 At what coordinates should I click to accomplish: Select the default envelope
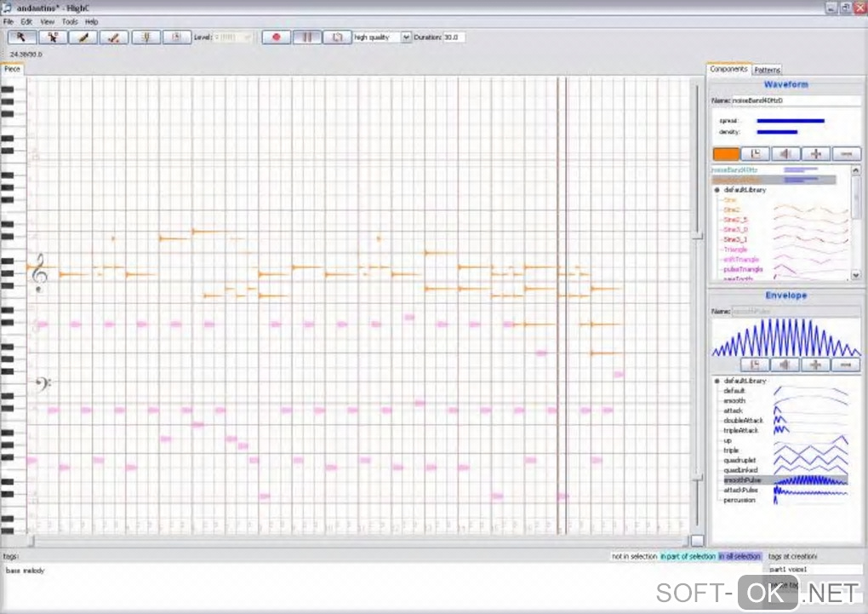coord(734,391)
